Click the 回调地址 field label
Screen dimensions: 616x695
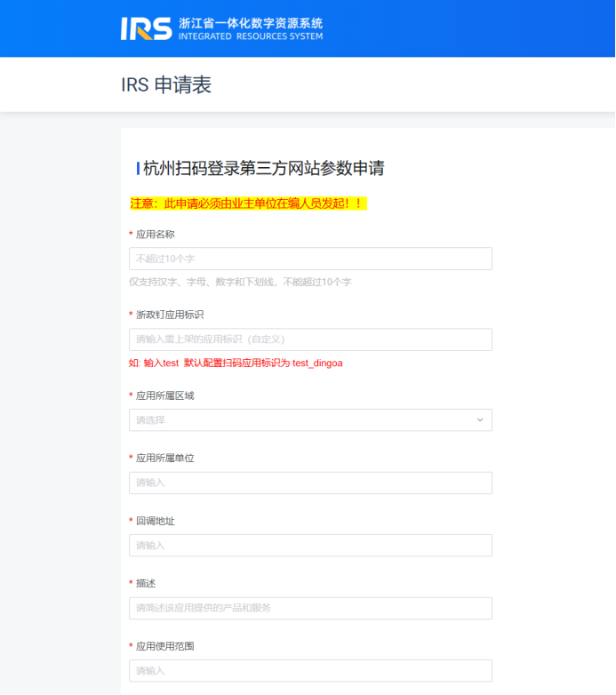[155, 521]
